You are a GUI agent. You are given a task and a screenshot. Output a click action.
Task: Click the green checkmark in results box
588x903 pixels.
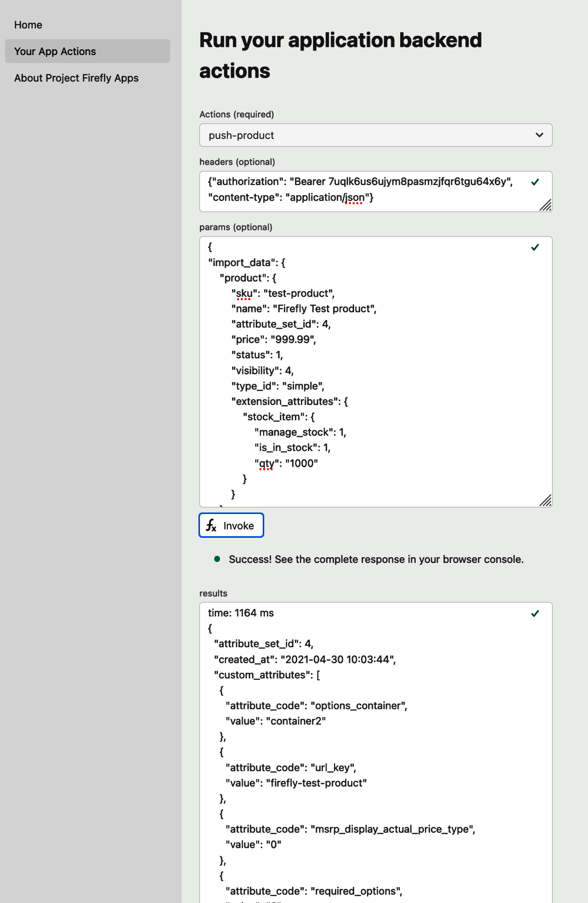535,614
